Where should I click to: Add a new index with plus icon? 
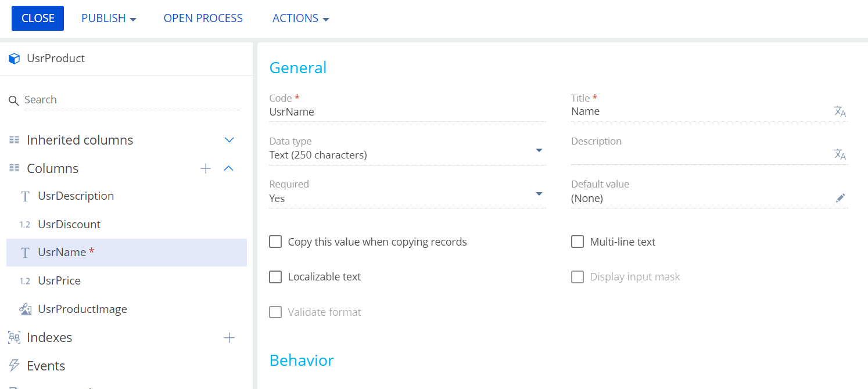click(x=229, y=337)
